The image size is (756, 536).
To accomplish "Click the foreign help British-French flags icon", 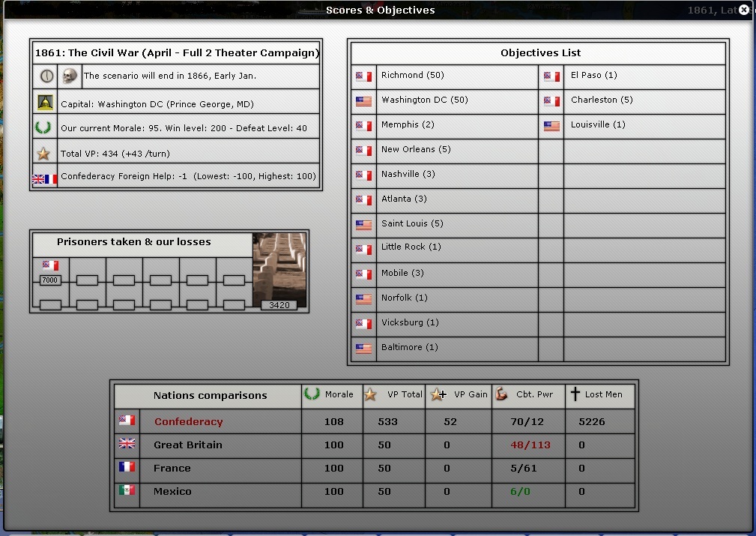I will coord(45,179).
